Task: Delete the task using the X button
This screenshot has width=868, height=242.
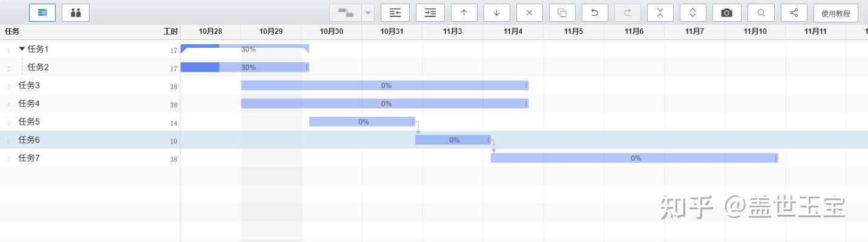Action: (x=530, y=13)
